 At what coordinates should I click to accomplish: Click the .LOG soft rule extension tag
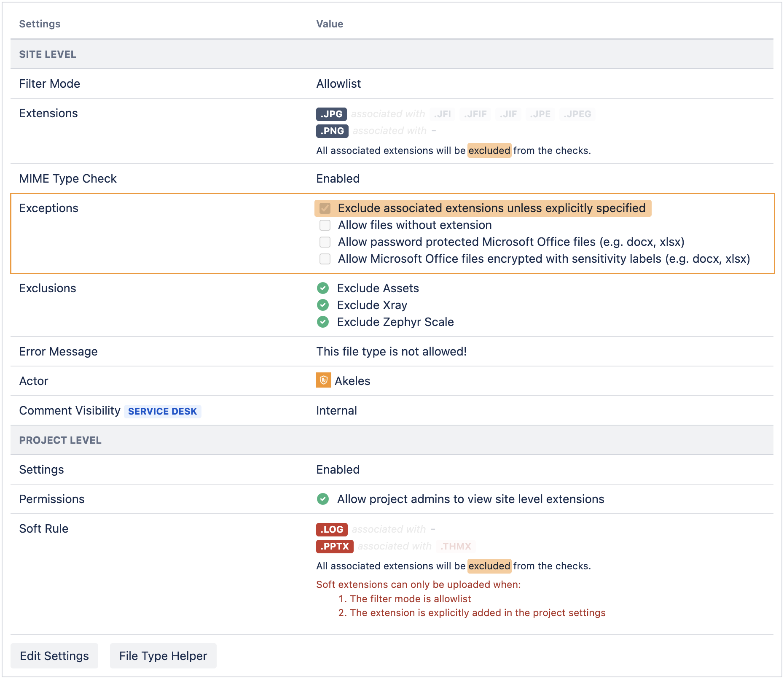coord(332,530)
